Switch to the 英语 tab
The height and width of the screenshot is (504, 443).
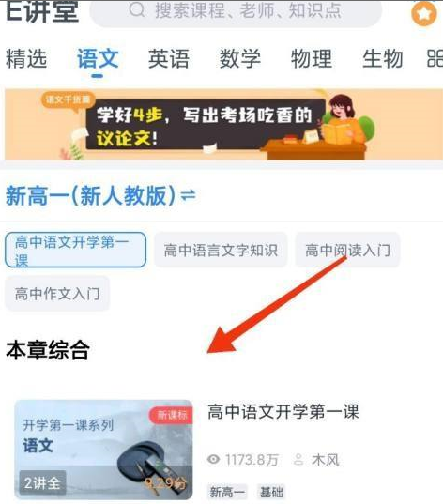(x=168, y=59)
